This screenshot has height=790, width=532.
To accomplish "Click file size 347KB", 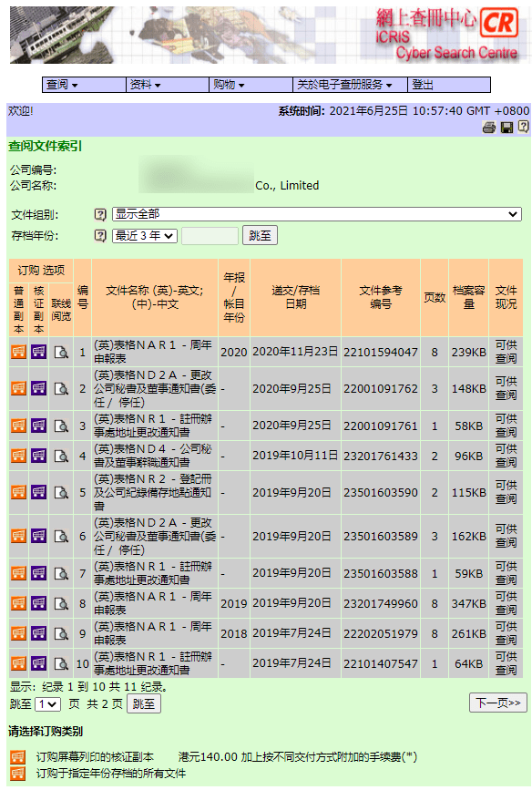I will tap(468, 603).
